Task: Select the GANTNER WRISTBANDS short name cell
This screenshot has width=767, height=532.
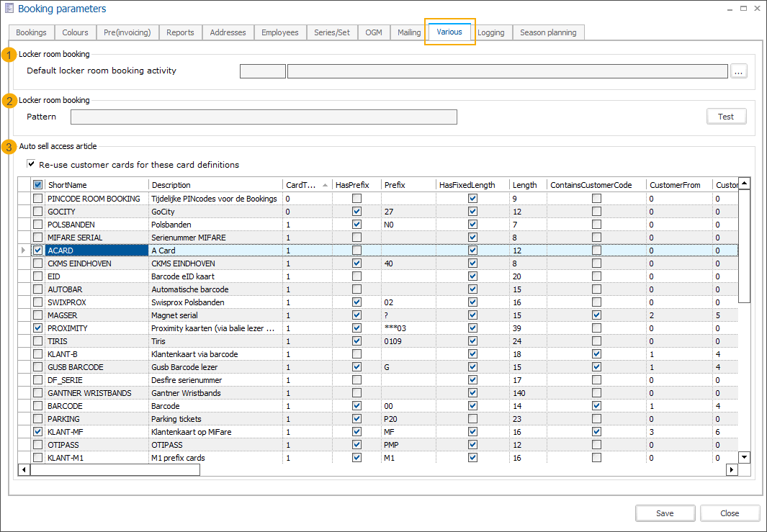Action: point(97,393)
